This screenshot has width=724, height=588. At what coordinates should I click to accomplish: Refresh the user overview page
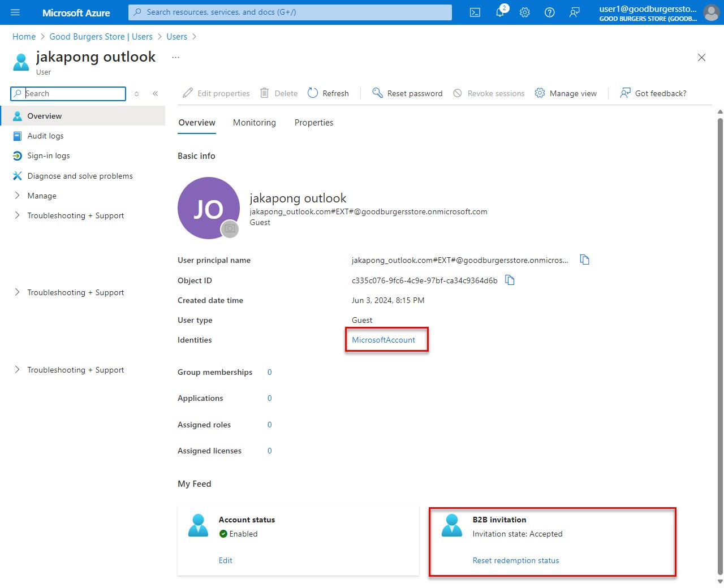click(328, 93)
